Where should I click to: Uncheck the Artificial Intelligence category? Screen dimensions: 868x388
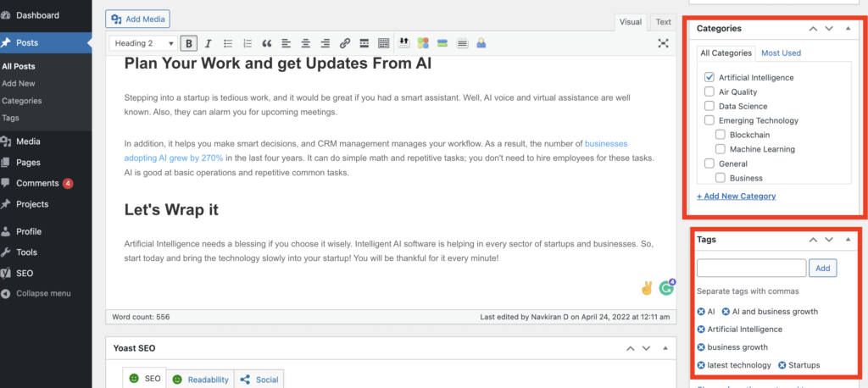(x=709, y=78)
